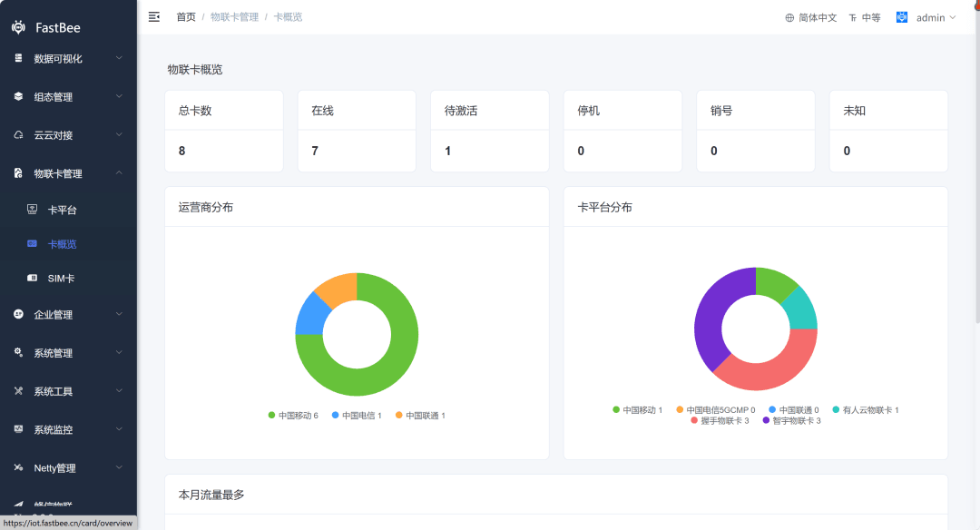The height and width of the screenshot is (530, 980).
Task: Click the 物联卡管理 card icon
Action: point(19,173)
